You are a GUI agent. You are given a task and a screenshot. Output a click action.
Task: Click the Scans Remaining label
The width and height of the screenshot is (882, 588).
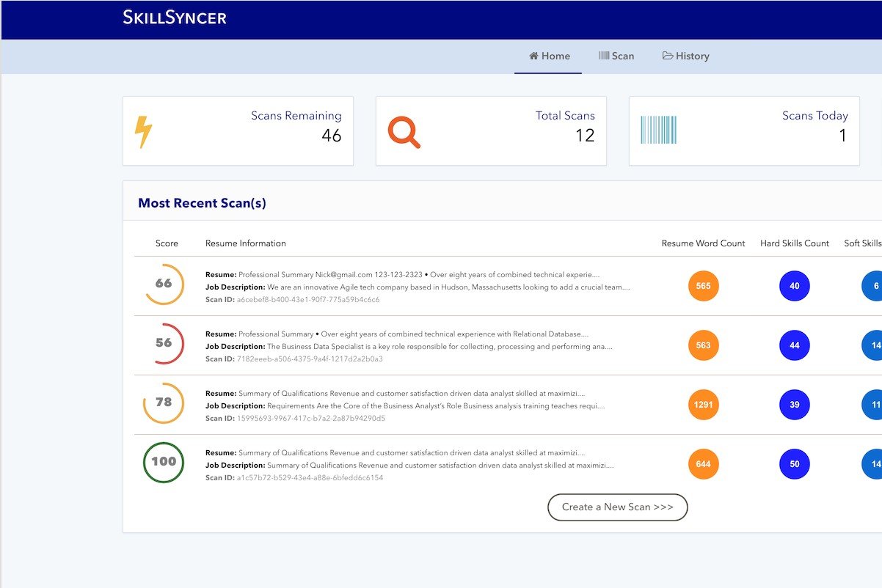[x=296, y=116]
